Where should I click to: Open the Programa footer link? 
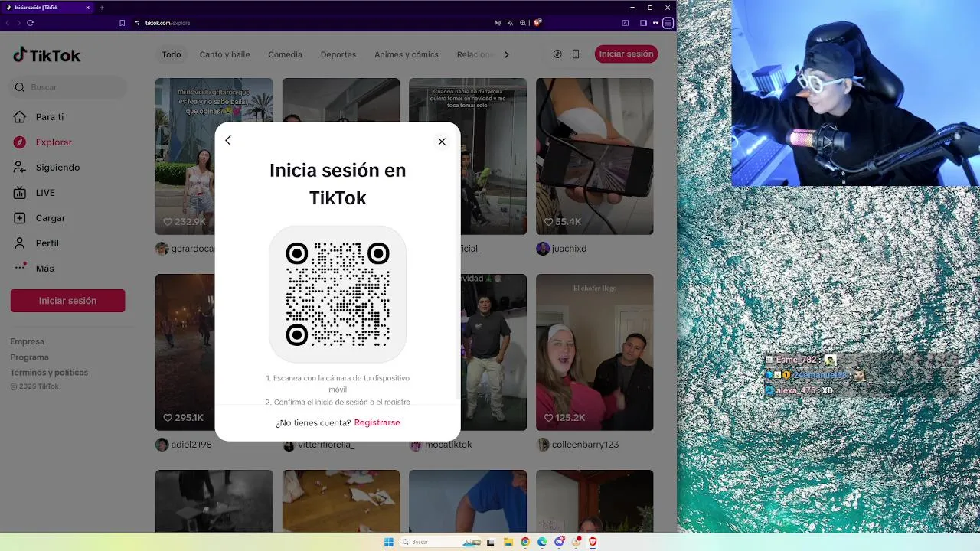coord(29,357)
